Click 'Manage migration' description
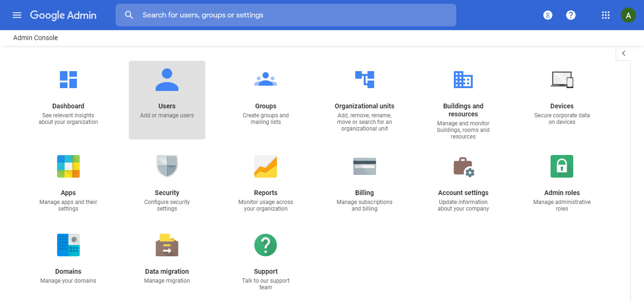Viewport: 644px width, 302px height. pos(167,281)
